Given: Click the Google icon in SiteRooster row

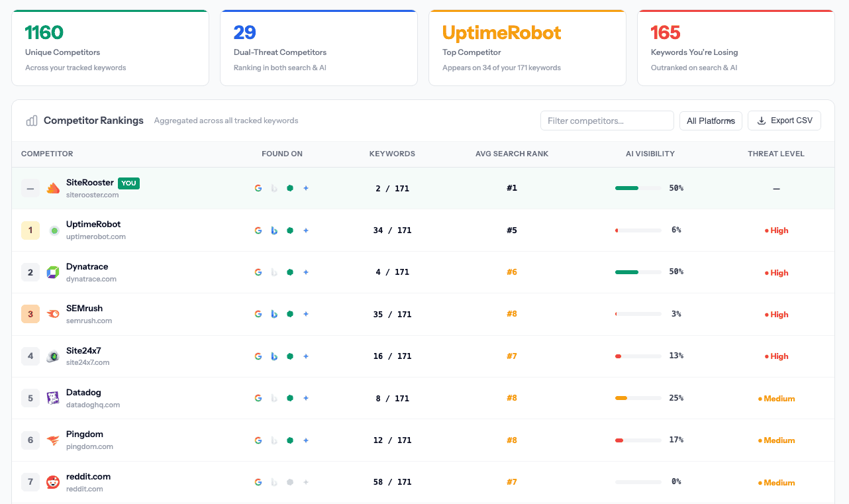Looking at the screenshot, I should (258, 188).
